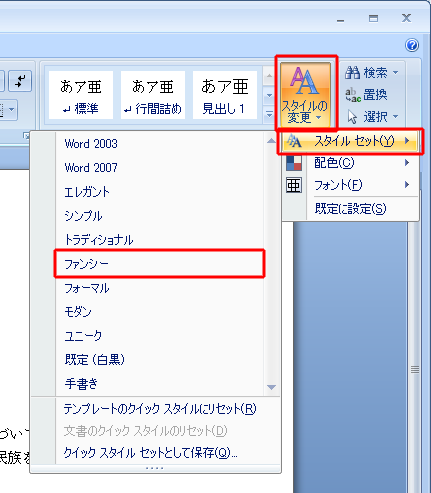
Task: Click the style list down scroll arrow
Action: point(271,387)
